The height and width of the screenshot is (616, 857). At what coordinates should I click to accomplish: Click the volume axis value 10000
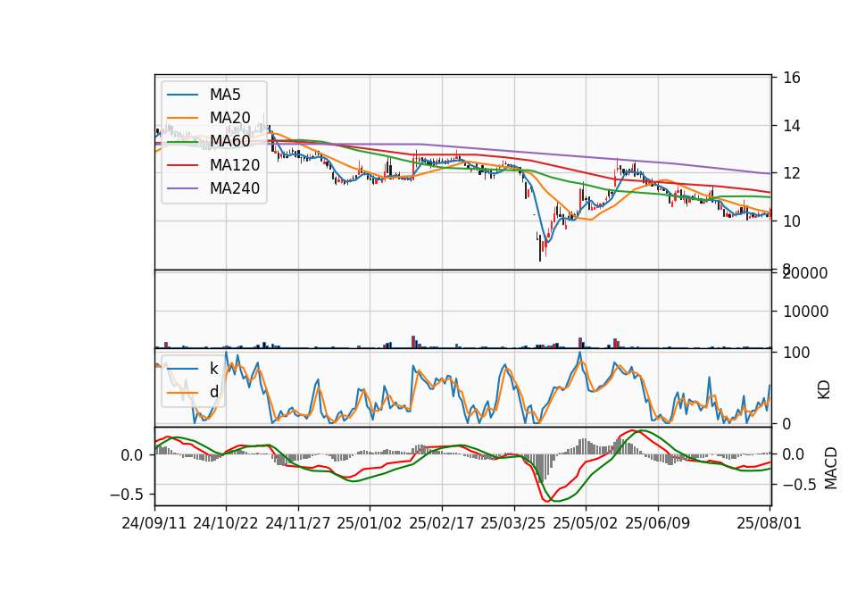pos(805,312)
